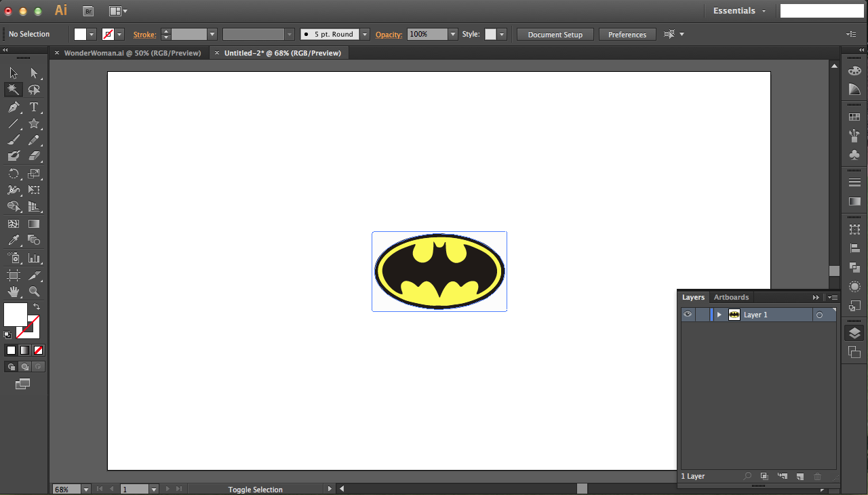Open the 5 pt. Round brush dropdown
The height and width of the screenshot is (495, 868).
tap(365, 34)
